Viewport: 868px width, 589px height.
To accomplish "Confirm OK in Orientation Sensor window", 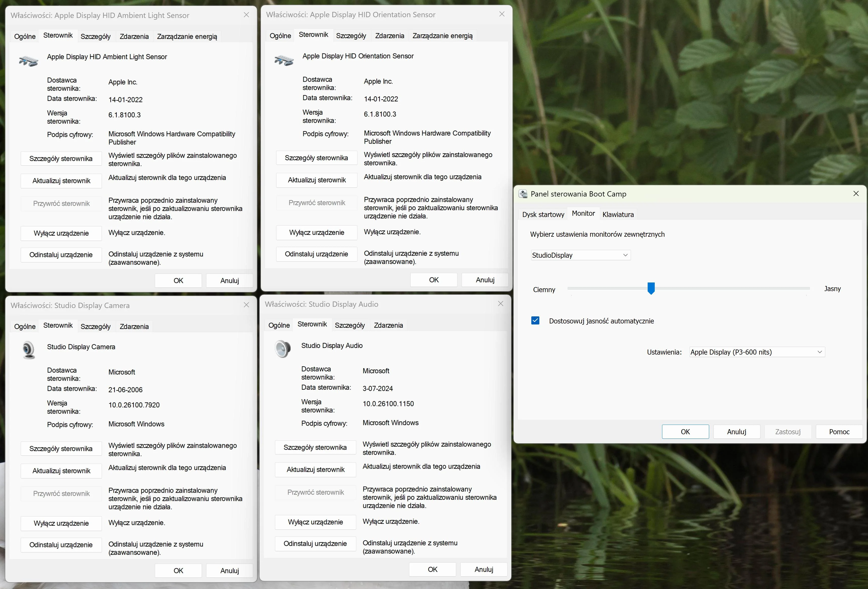I will 434,279.
